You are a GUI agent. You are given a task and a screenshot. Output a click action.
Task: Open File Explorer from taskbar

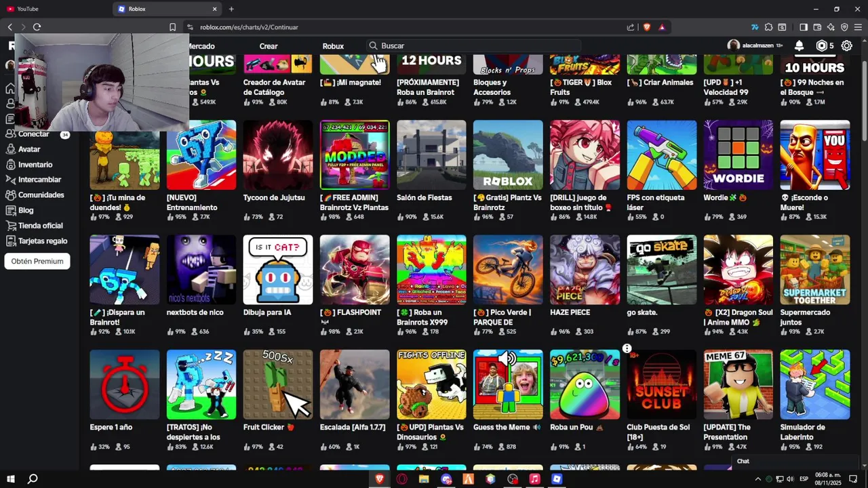tap(424, 479)
